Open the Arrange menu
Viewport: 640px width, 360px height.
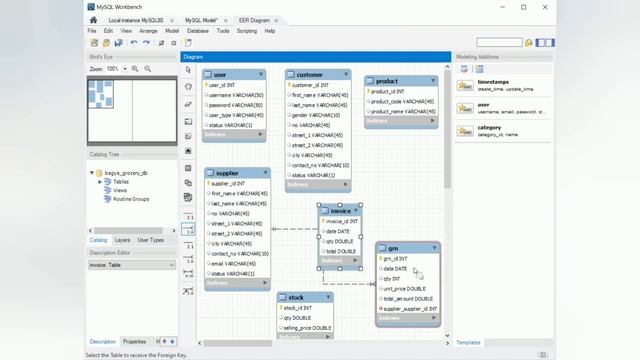(148, 31)
